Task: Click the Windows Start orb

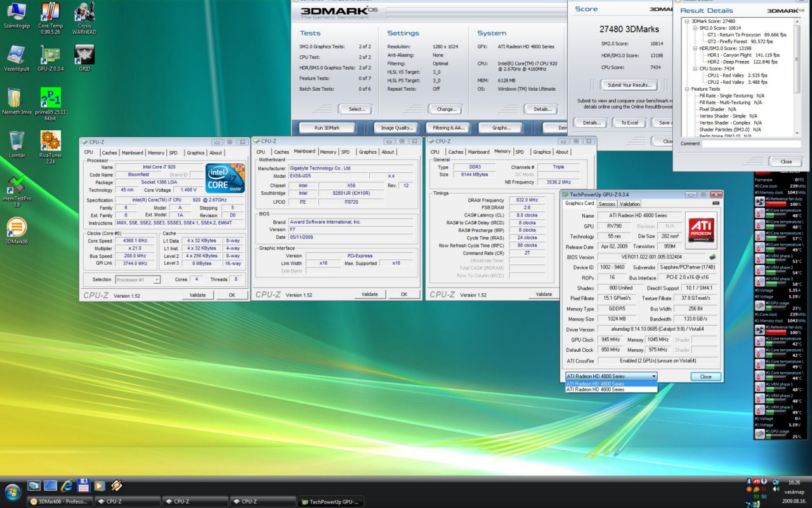Action: click(x=12, y=491)
